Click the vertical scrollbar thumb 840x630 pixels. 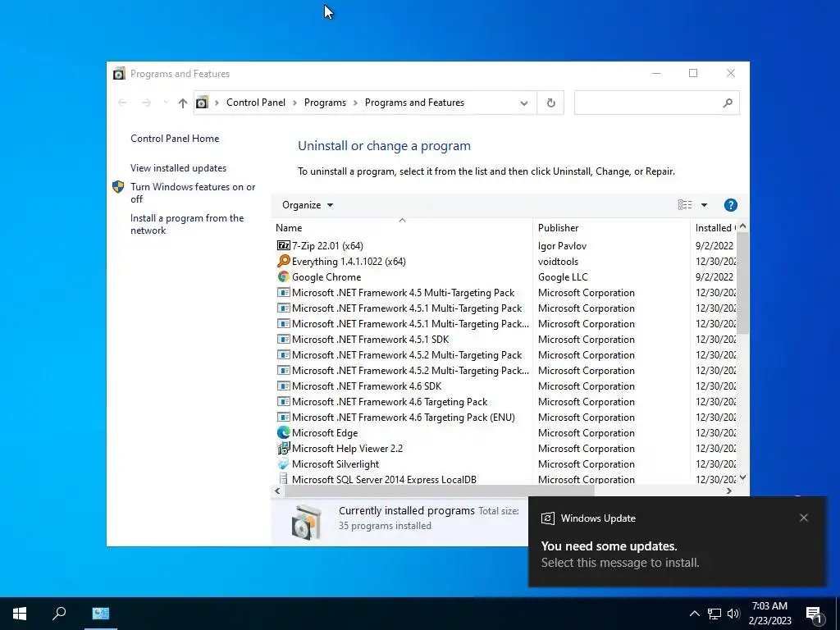tap(742, 282)
